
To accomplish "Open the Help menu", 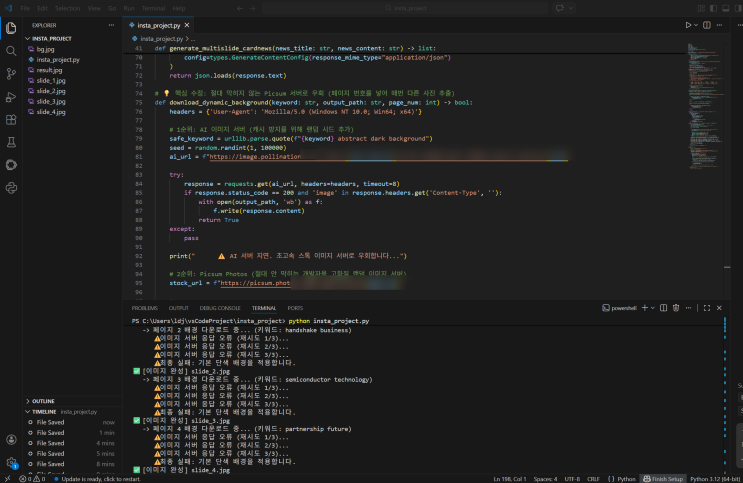I will (x=179, y=8).
